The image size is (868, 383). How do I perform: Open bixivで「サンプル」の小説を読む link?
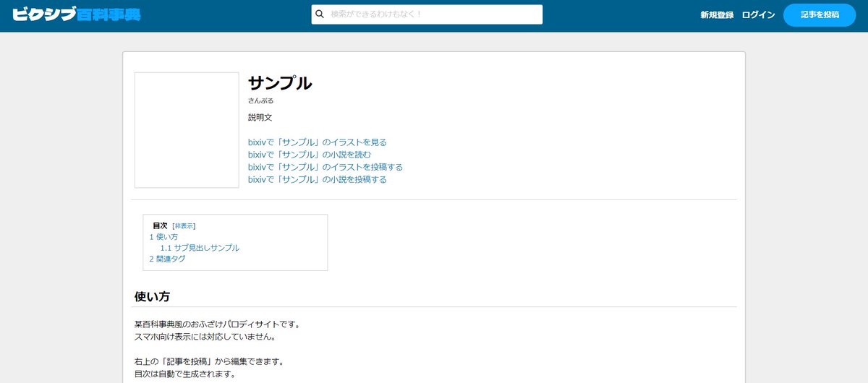point(310,155)
